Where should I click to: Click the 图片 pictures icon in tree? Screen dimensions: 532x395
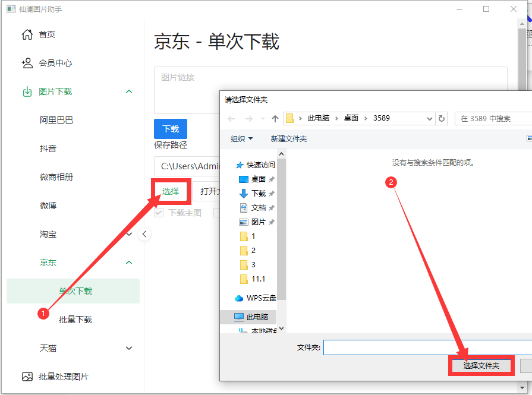click(244, 222)
